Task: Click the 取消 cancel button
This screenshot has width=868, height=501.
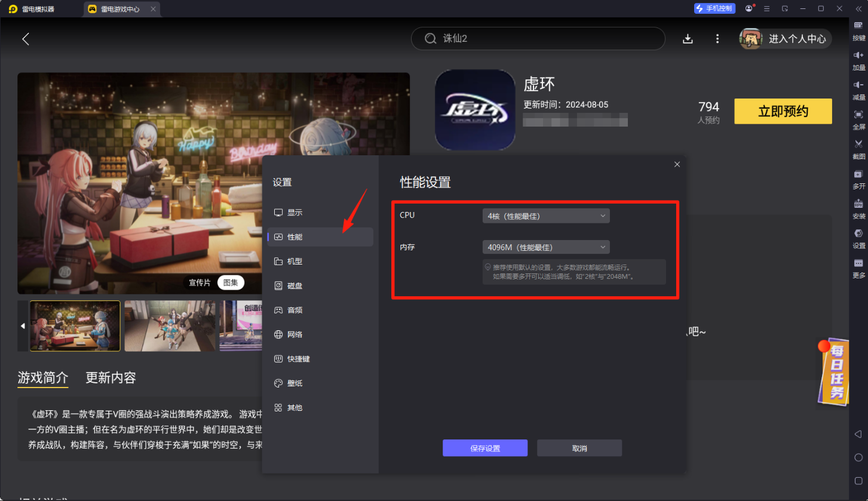Action: (579, 448)
